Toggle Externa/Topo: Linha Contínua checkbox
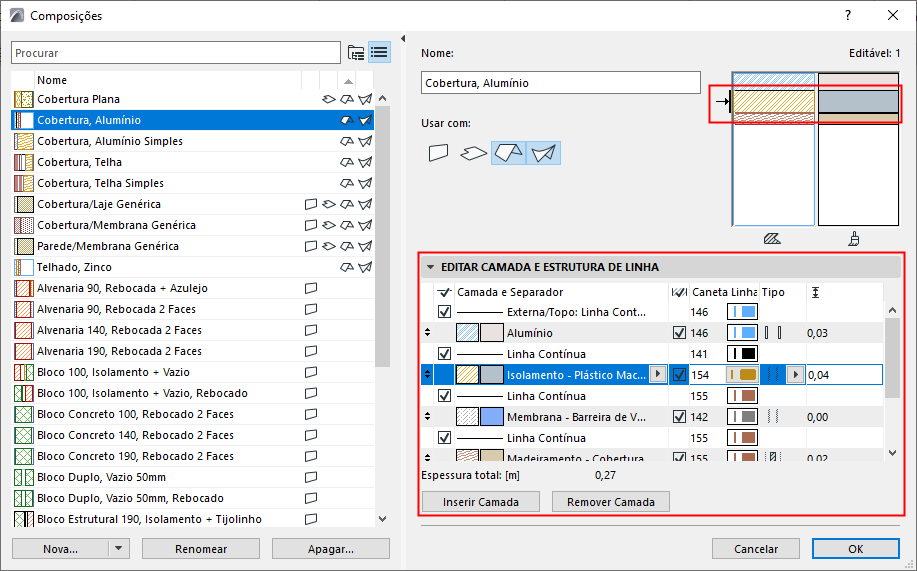917x571 pixels. click(444, 312)
